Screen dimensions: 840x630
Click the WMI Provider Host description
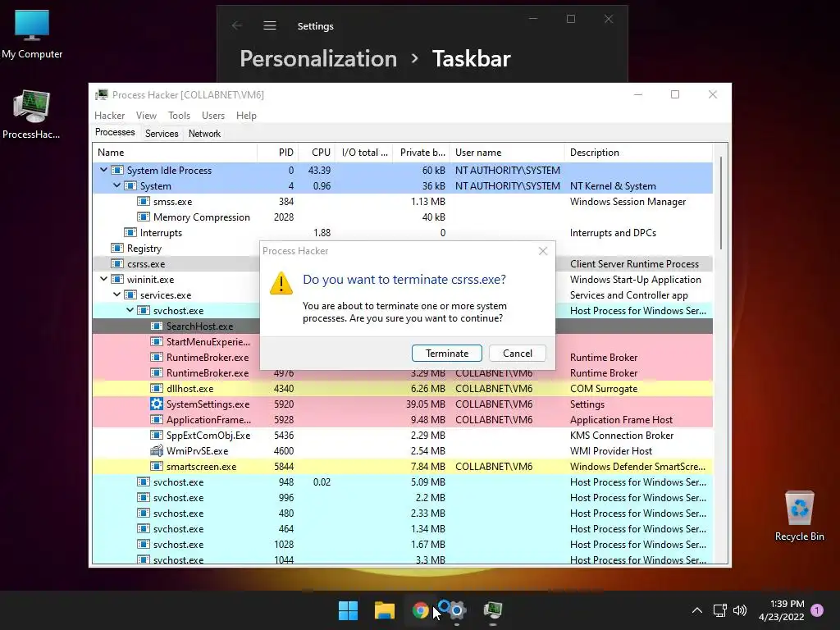(610, 450)
